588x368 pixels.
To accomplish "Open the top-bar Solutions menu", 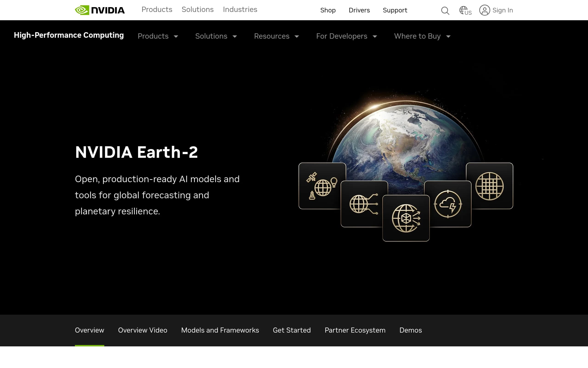I will [198, 9].
